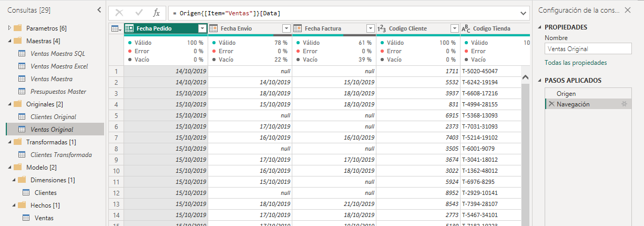Select the Codigo Tienda column header

[495, 28]
